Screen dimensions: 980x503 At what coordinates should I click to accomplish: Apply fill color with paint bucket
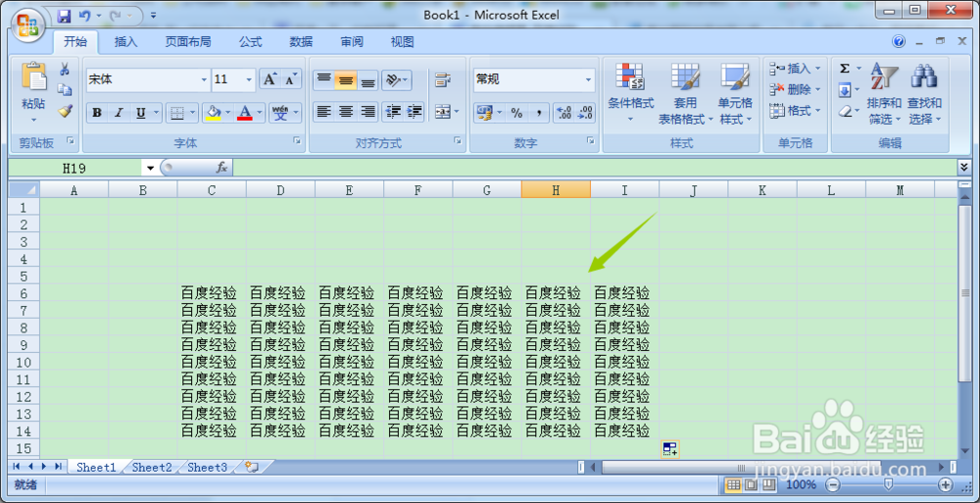[214, 113]
